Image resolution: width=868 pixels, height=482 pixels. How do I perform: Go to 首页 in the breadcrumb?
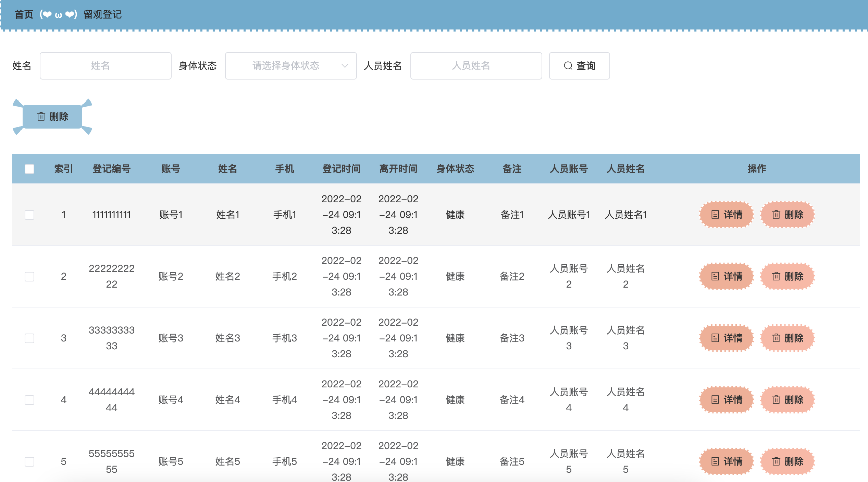point(24,14)
